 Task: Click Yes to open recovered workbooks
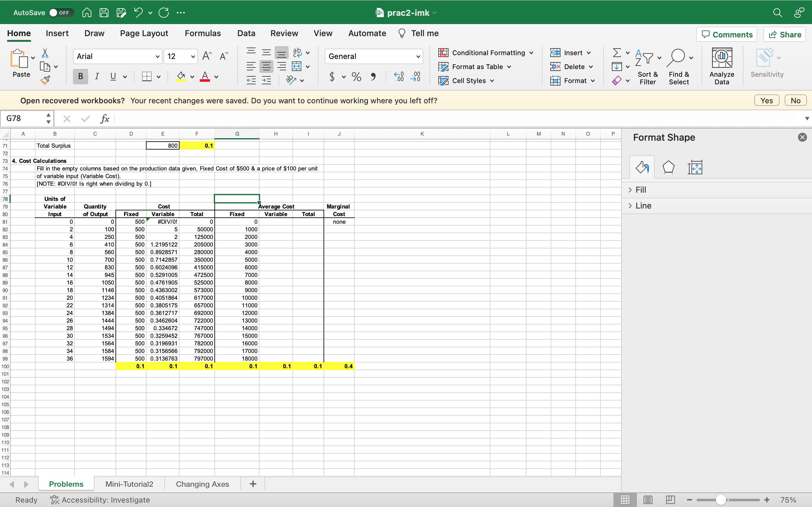point(766,100)
